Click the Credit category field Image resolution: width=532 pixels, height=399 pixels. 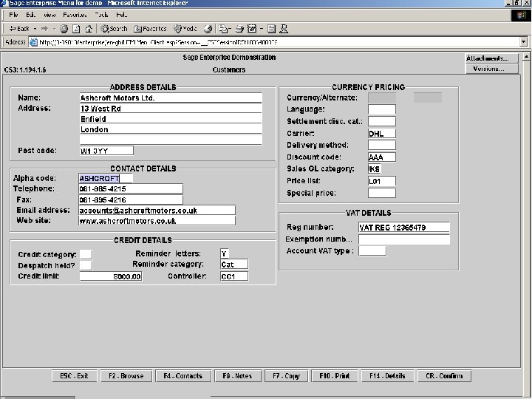click(86, 254)
